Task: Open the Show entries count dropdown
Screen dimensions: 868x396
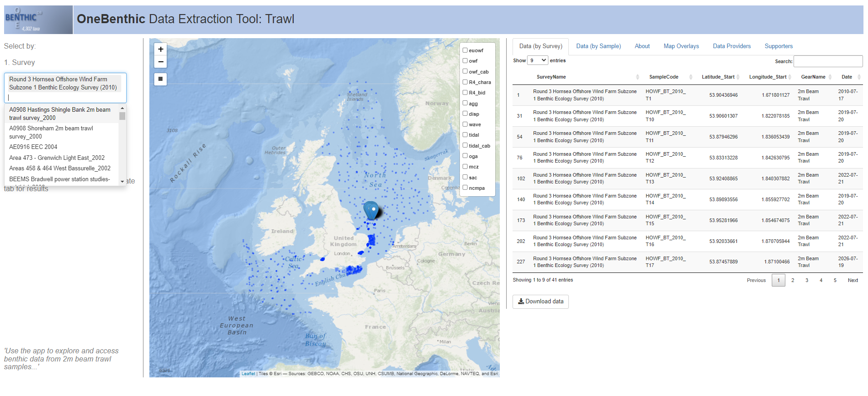Action: pyautogui.click(x=538, y=60)
